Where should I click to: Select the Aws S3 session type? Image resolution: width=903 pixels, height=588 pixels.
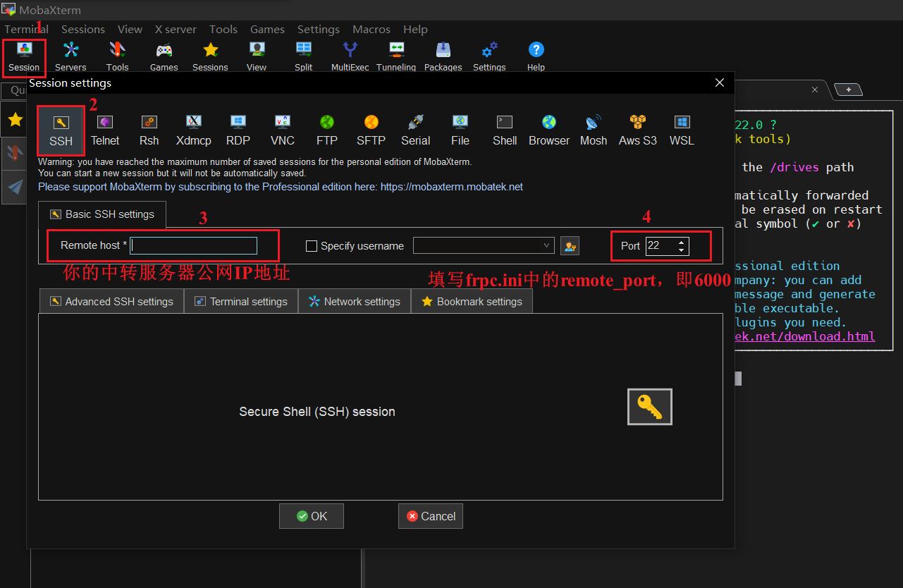[x=638, y=130]
